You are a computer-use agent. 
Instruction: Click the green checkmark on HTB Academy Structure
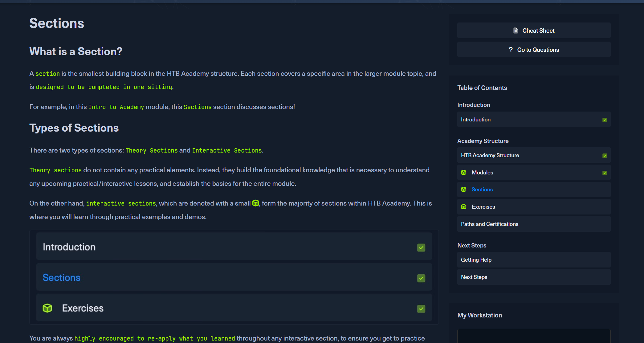coord(605,156)
